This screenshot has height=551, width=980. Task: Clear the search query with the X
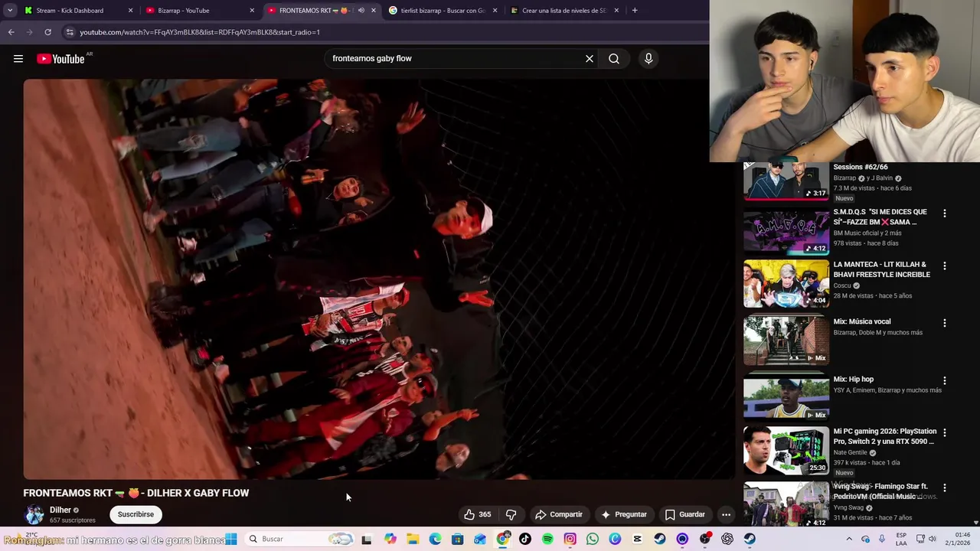click(590, 59)
